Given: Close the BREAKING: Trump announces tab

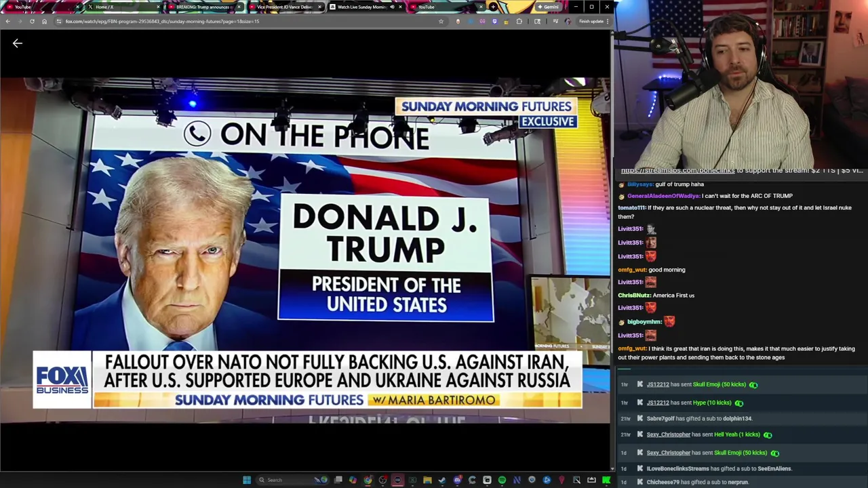Looking at the screenshot, I should pyautogui.click(x=240, y=7).
